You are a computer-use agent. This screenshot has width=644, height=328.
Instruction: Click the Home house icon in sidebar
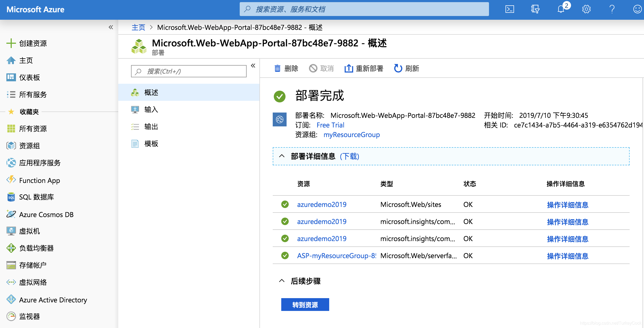11,61
